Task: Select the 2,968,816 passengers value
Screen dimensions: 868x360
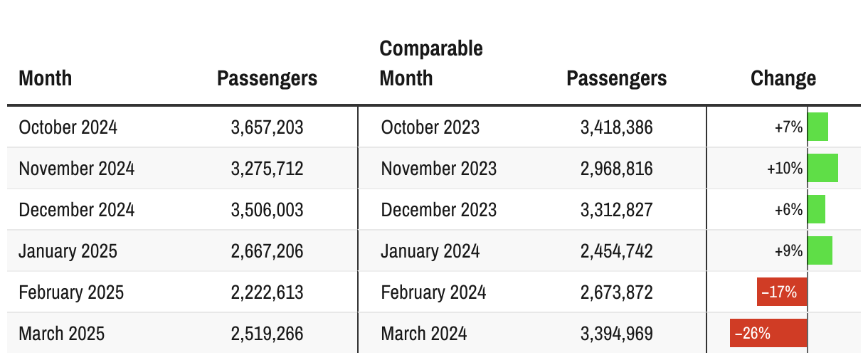Action: pos(616,169)
